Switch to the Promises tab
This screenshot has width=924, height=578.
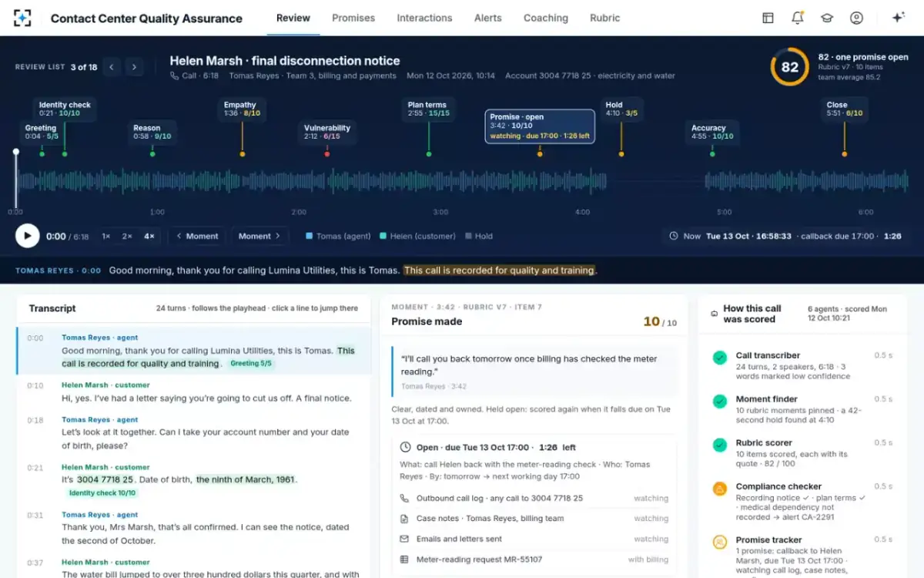coord(353,18)
